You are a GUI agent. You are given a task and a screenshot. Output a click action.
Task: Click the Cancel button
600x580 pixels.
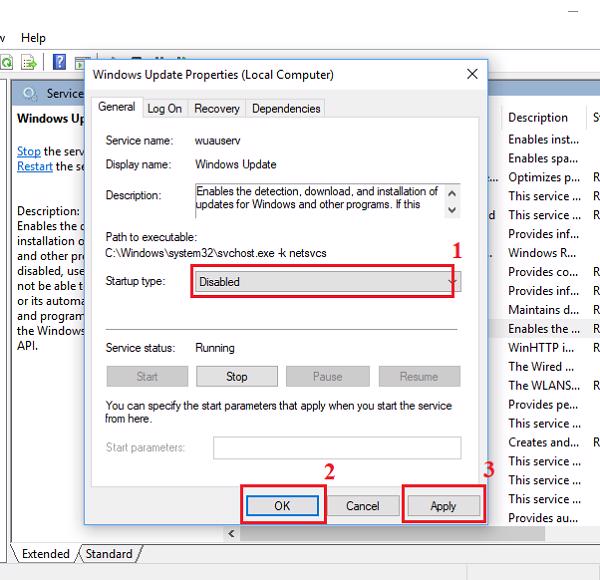click(362, 506)
